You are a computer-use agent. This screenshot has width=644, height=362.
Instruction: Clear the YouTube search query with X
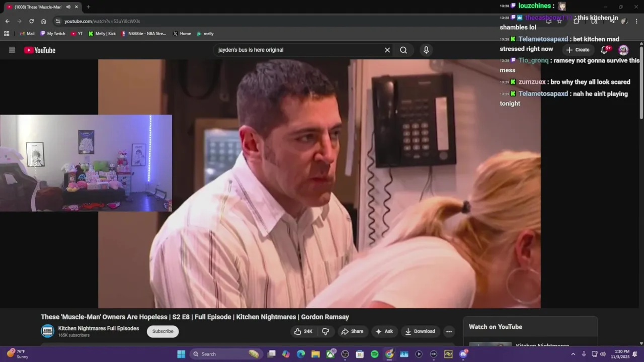[x=387, y=50]
